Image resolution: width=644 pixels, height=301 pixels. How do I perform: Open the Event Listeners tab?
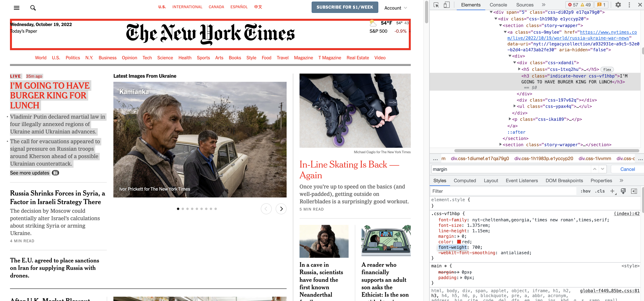tap(521, 180)
